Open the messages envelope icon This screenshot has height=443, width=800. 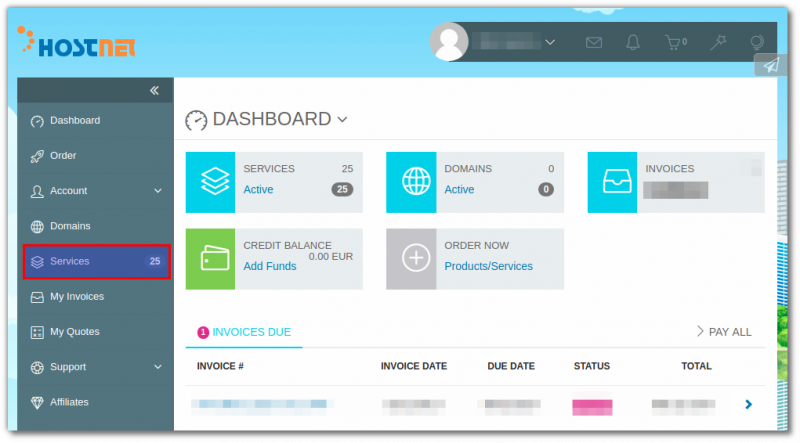[x=593, y=42]
